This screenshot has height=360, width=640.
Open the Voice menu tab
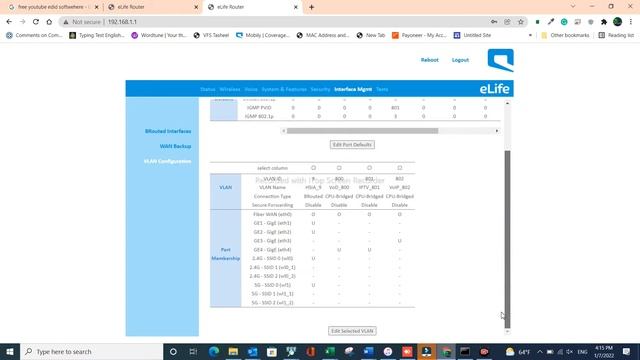pos(251,89)
